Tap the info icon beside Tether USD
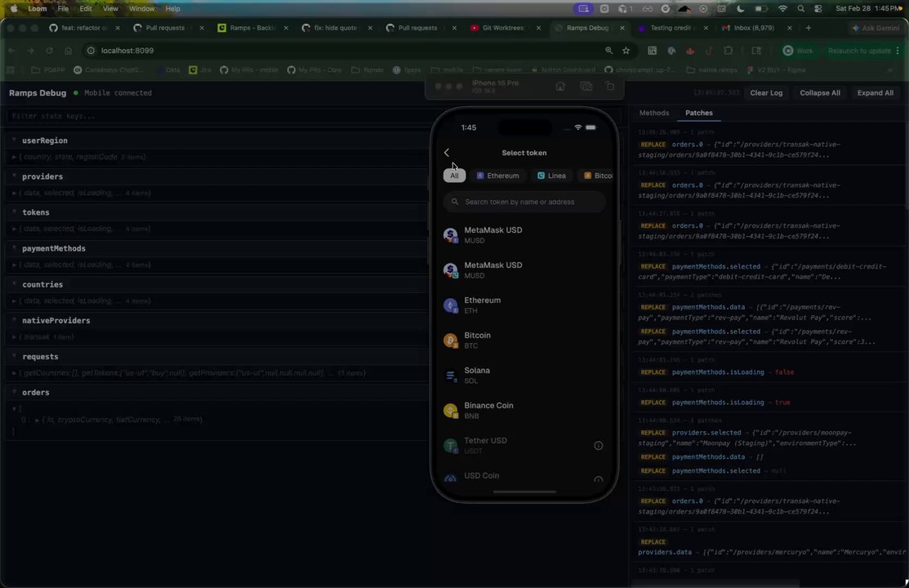909x588 pixels. [x=599, y=445]
